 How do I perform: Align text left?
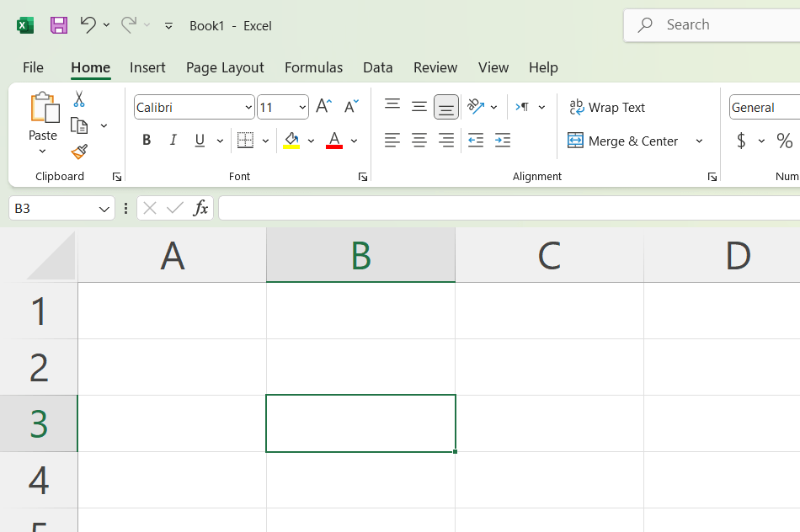click(392, 140)
